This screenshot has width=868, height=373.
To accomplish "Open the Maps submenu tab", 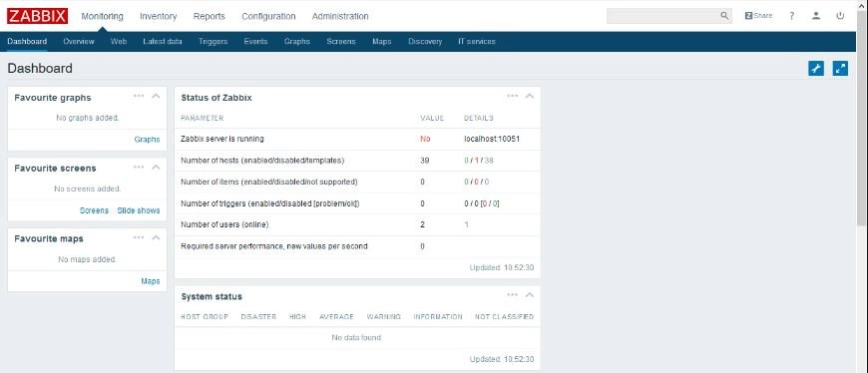I will click(382, 42).
